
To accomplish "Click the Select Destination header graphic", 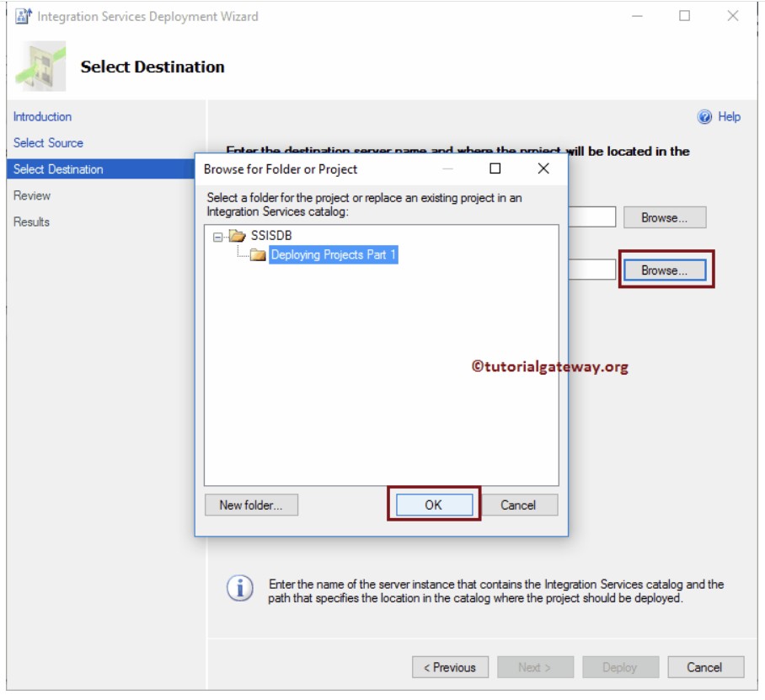I will tap(40, 67).
